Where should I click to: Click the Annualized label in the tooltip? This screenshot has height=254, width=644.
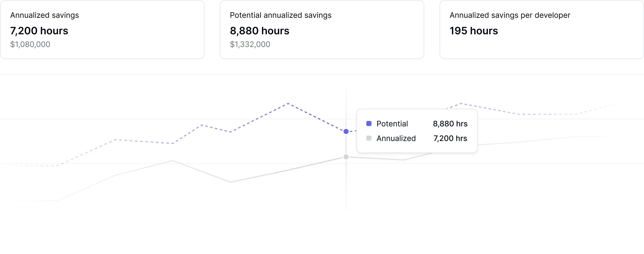[396, 138]
